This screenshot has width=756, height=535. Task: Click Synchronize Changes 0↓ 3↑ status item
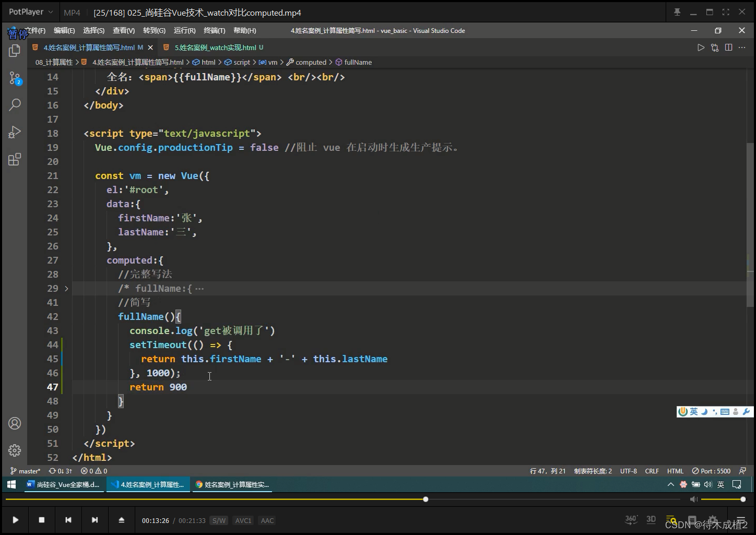click(x=61, y=471)
